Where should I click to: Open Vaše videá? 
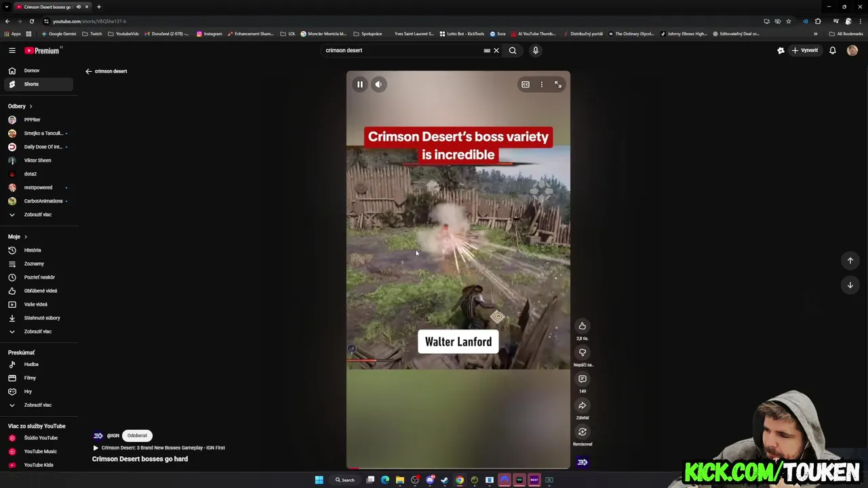[37, 304]
